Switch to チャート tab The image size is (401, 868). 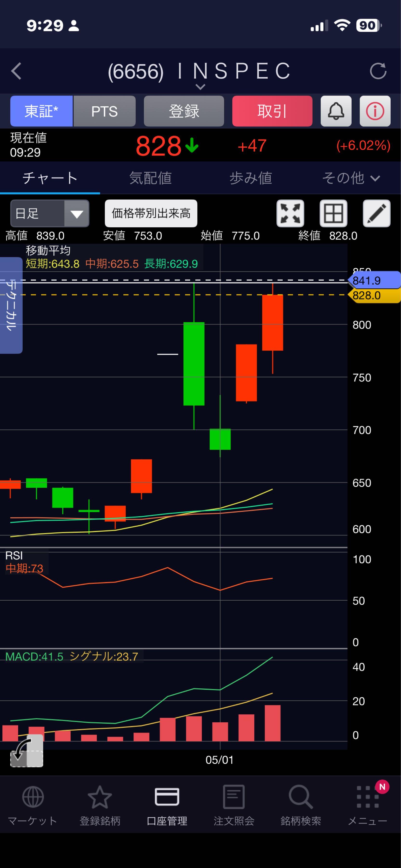pyautogui.click(x=50, y=178)
